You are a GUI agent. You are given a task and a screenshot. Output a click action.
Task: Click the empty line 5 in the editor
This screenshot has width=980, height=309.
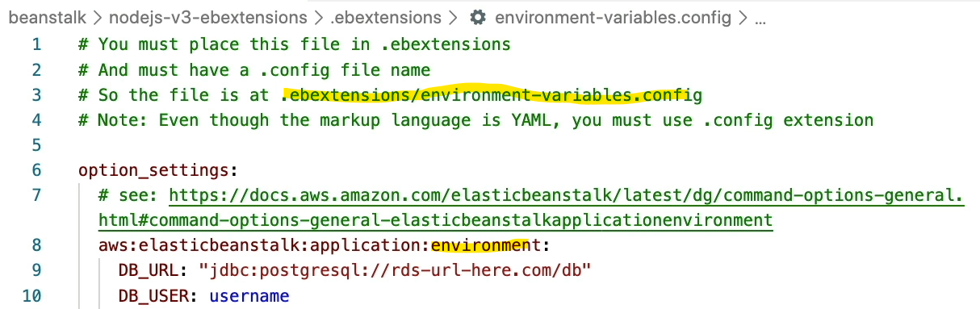point(517,145)
